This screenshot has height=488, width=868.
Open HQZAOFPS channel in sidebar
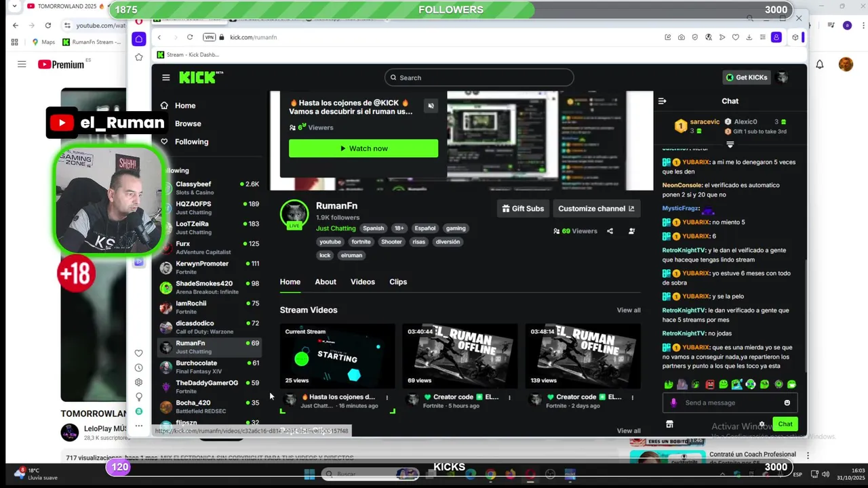coord(210,207)
